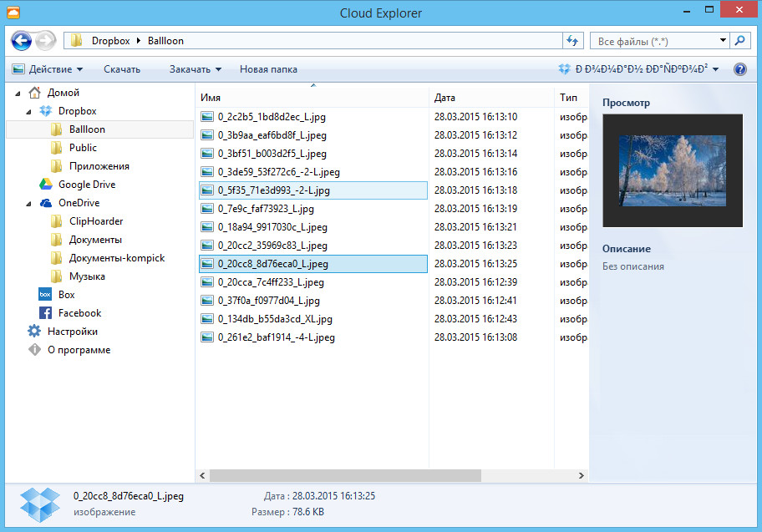Click the scroll left arrow
Screen dimensions: 762x532
pyautogui.click(x=203, y=476)
